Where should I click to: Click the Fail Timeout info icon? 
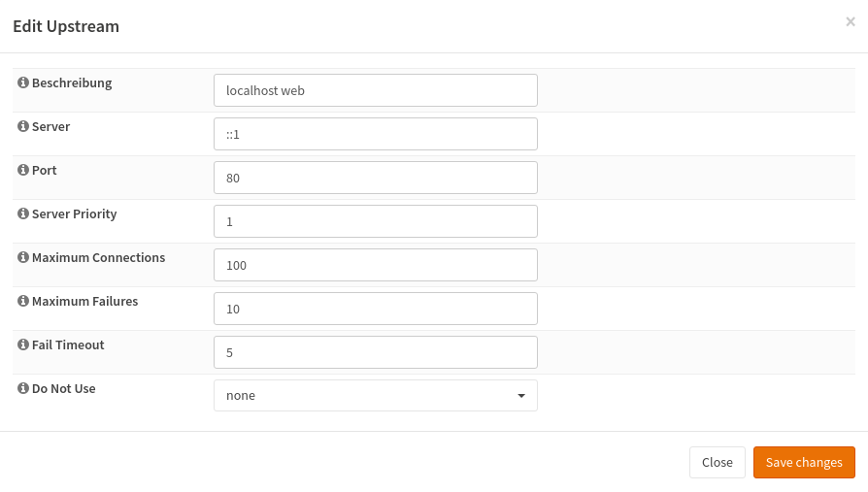[23, 345]
